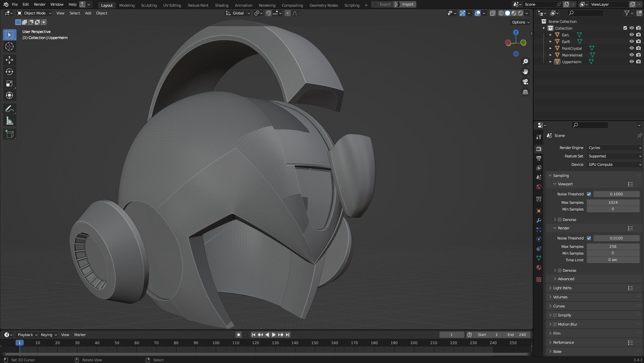The image size is (644, 363).
Task: Click the Import button
Action: pyautogui.click(x=407, y=4)
